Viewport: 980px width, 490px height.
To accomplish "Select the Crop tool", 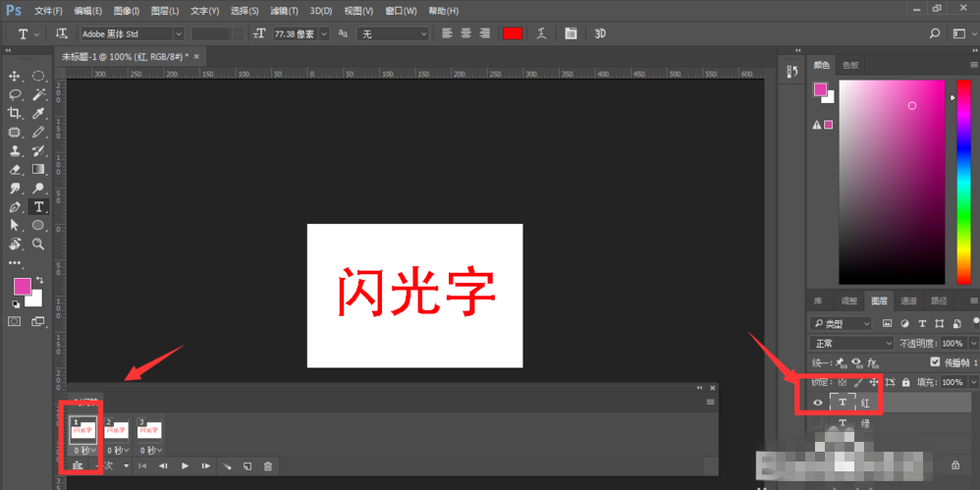I will (15, 113).
